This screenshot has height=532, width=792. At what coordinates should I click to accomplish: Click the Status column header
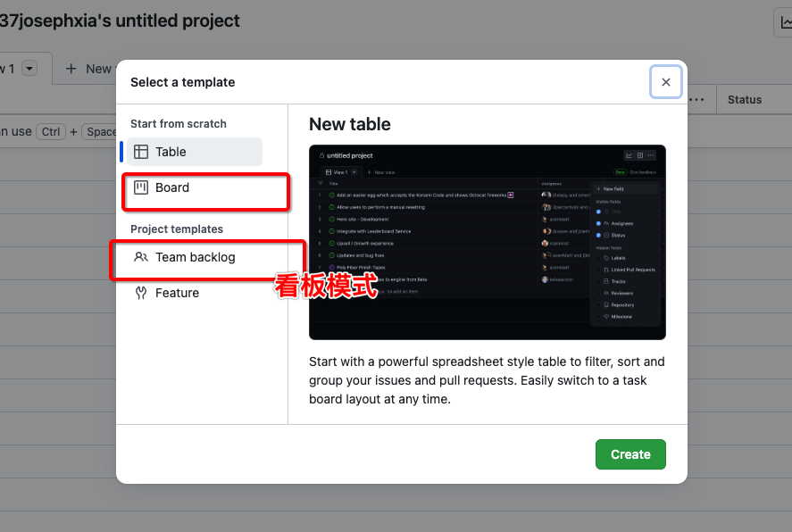click(745, 100)
